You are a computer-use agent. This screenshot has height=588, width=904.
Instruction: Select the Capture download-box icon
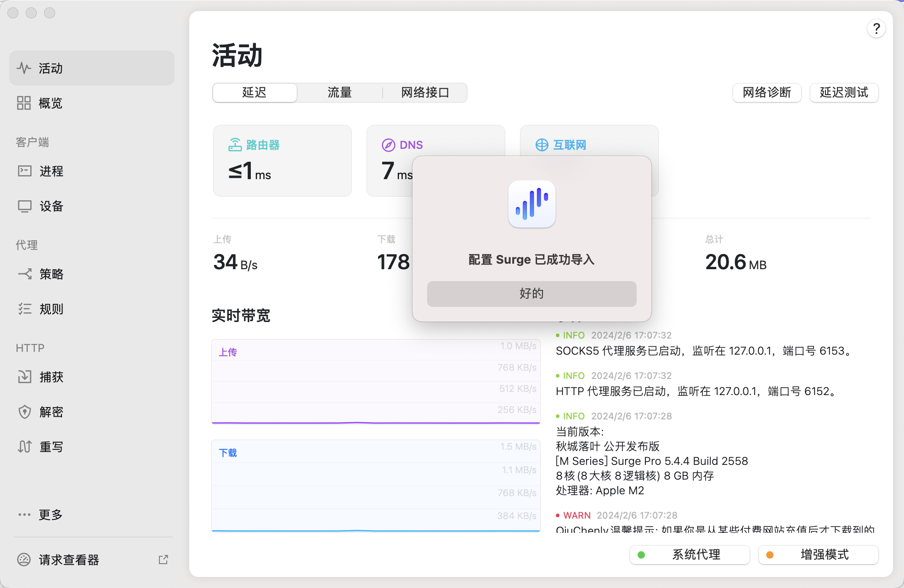coord(25,377)
